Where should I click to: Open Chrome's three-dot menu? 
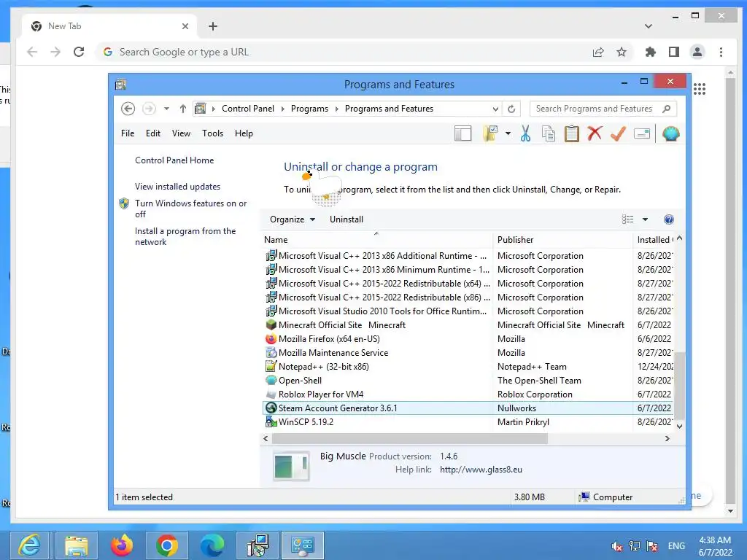721,52
